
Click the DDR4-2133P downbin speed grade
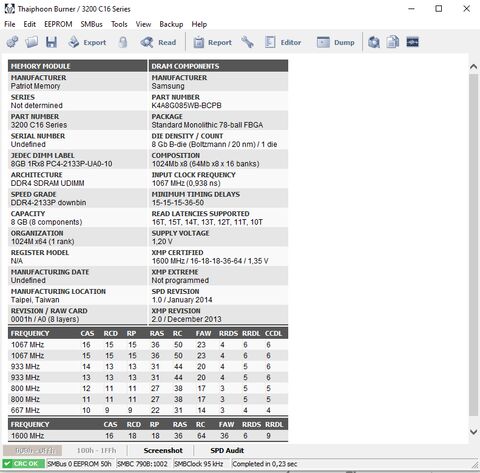[x=48, y=202]
